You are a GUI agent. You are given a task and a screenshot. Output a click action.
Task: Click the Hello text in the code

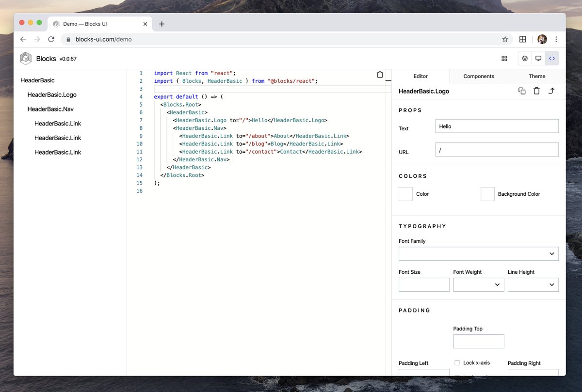tap(259, 120)
